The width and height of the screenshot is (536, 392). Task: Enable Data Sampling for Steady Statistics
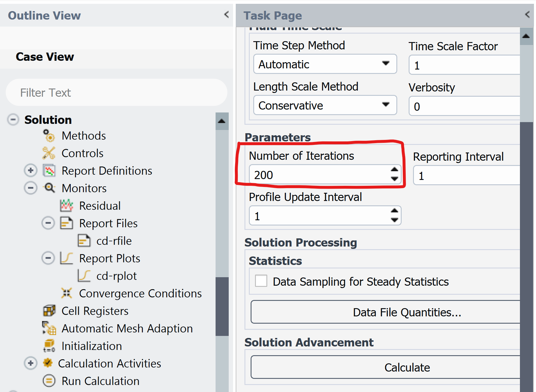(x=261, y=281)
